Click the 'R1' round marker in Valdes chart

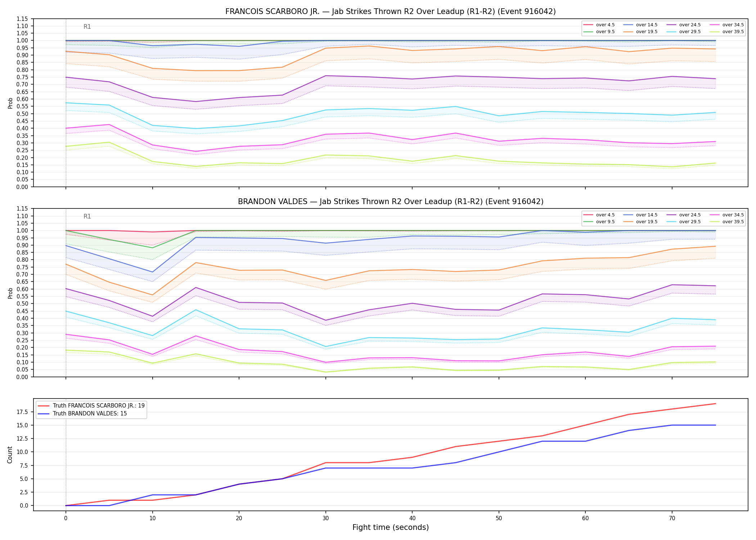click(x=87, y=216)
